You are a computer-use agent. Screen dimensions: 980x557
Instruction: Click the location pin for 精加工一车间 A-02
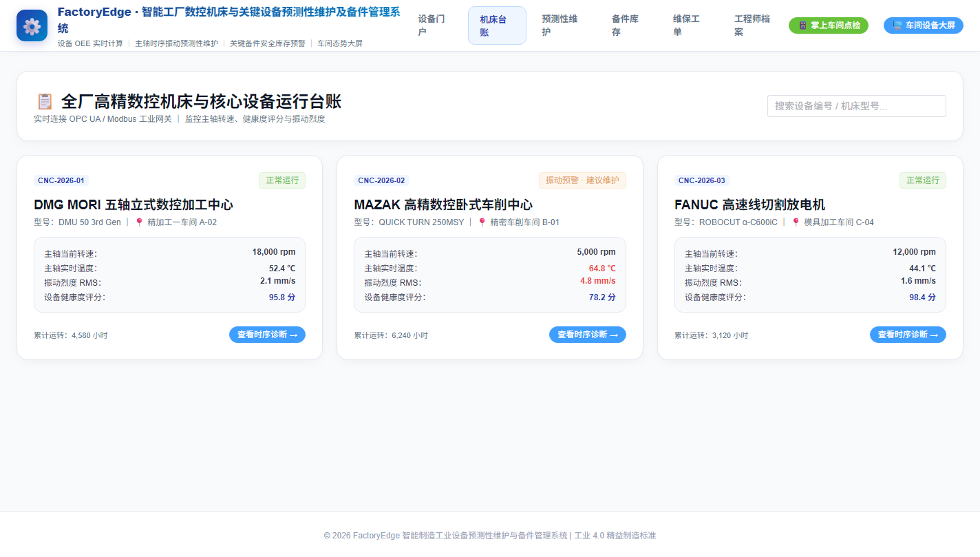tap(139, 222)
